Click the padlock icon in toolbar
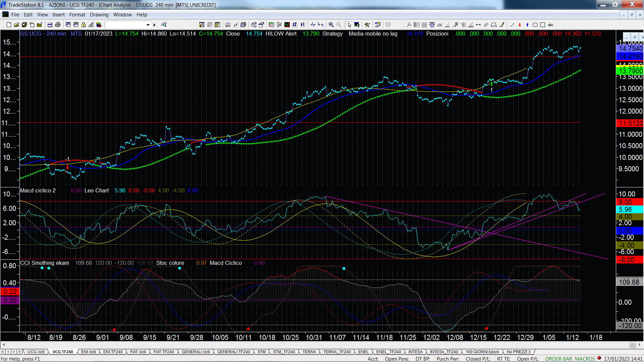 [84, 24]
